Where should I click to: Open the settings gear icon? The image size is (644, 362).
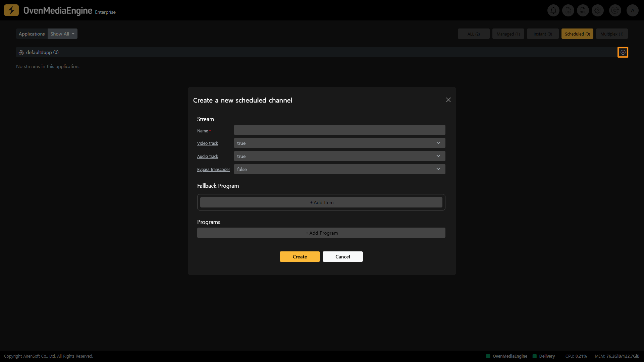[x=598, y=10]
